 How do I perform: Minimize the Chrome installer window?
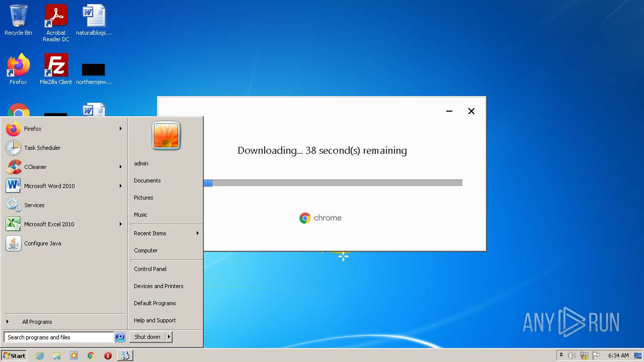coord(449,111)
